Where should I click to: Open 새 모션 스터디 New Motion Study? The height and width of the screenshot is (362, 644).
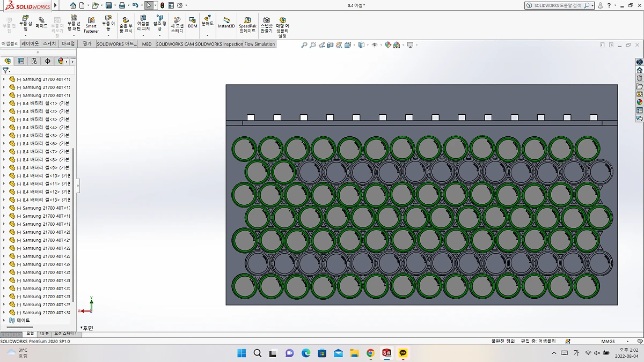click(177, 25)
